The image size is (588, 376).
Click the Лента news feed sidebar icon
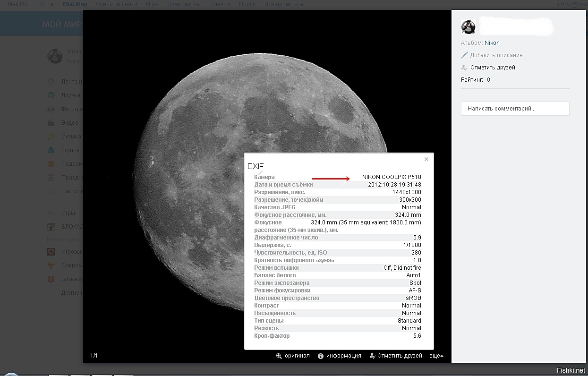pyautogui.click(x=51, y=82)
